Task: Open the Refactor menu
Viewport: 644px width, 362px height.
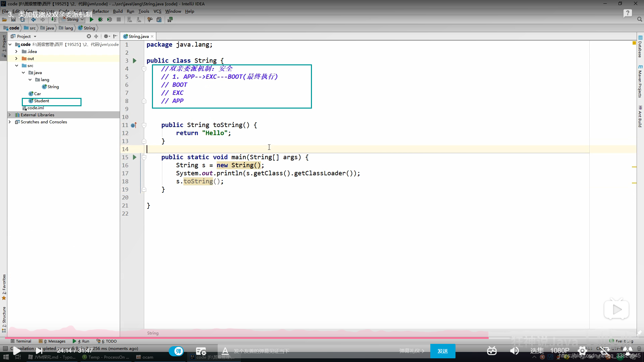Action: tap(101, 11)
